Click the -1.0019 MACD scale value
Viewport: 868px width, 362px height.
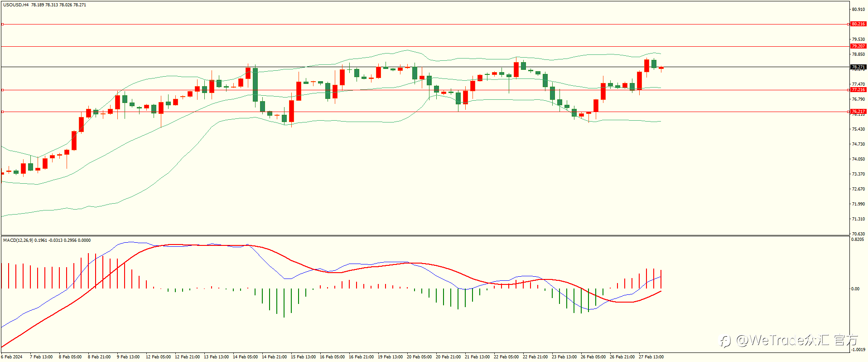[x=858, y=350]
